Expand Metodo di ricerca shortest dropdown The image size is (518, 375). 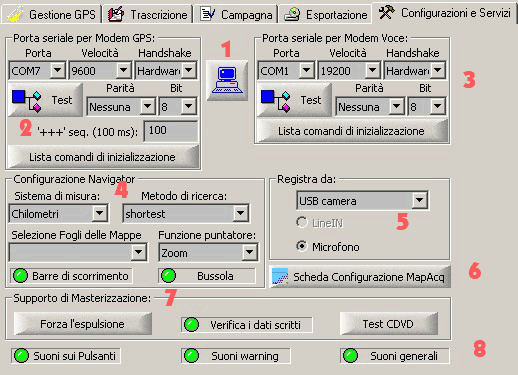240,213
